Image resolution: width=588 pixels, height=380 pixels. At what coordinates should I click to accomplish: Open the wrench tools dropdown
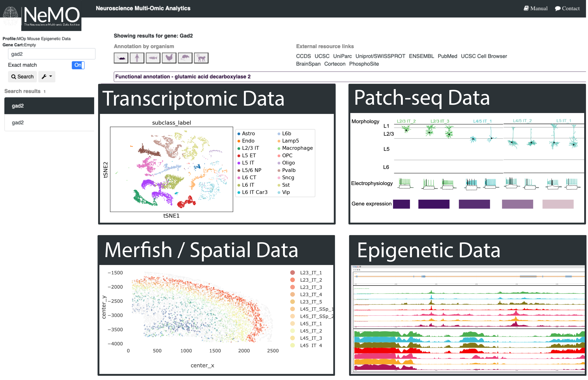click(x=47, y=77)
